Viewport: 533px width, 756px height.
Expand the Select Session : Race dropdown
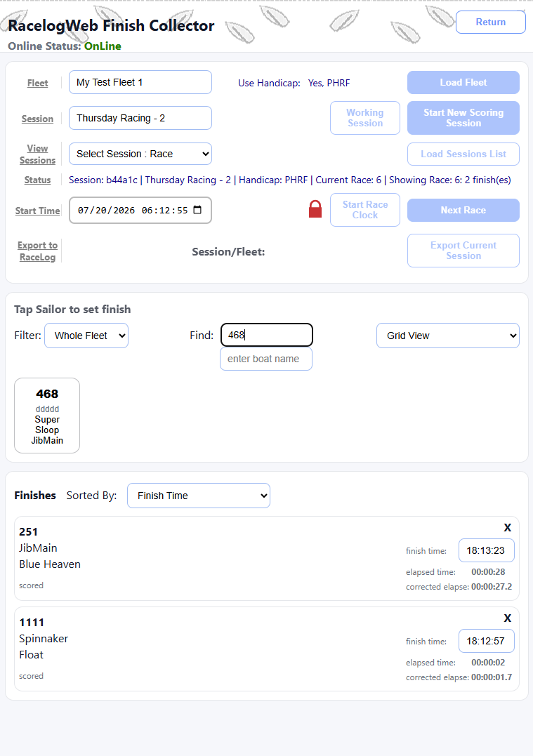pyautogui.click(x=140, y=154)
